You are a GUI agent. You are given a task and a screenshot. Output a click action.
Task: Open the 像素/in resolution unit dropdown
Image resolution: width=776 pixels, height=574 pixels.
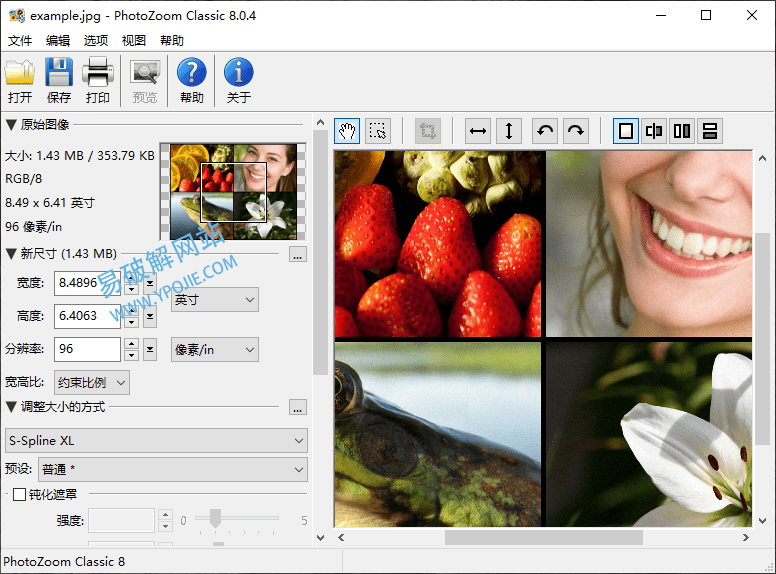point(215,350)
